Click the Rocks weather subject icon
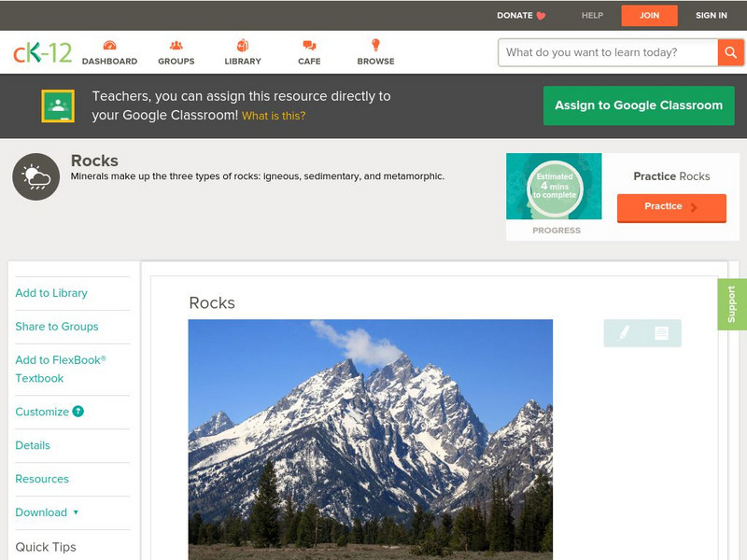Viewport: 747px width, 560px height. pos(36,176)
